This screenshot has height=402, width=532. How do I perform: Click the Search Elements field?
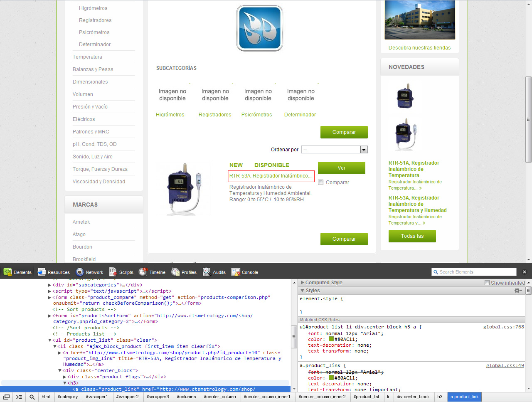pyautogui.click(x=474, y=272)
